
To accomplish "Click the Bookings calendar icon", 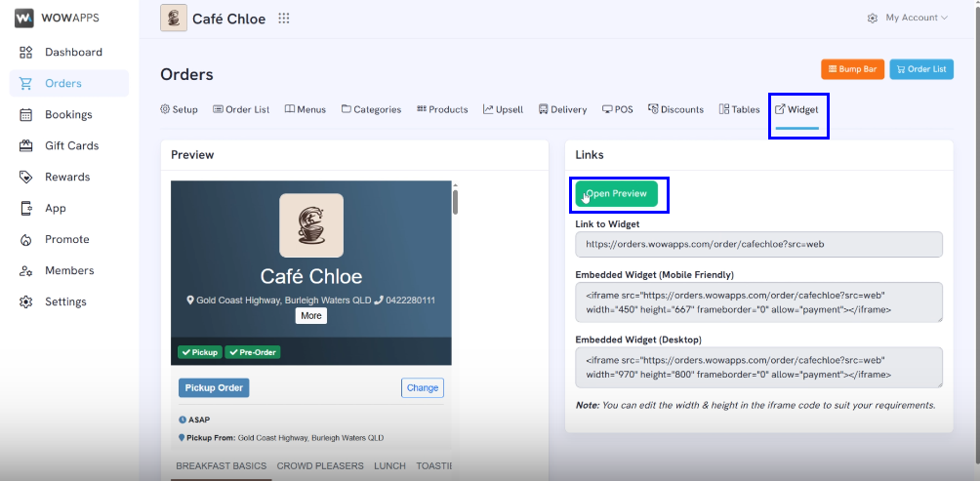I will click(25, 114).
